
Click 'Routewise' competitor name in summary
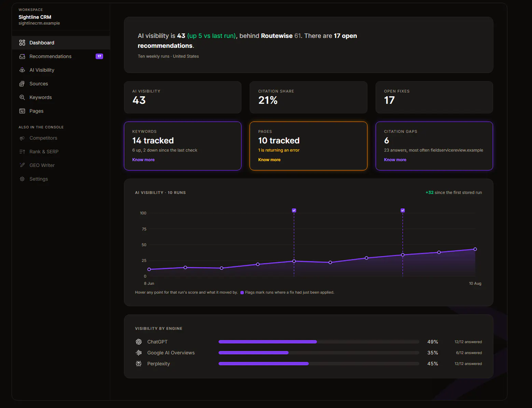(277, 36)
